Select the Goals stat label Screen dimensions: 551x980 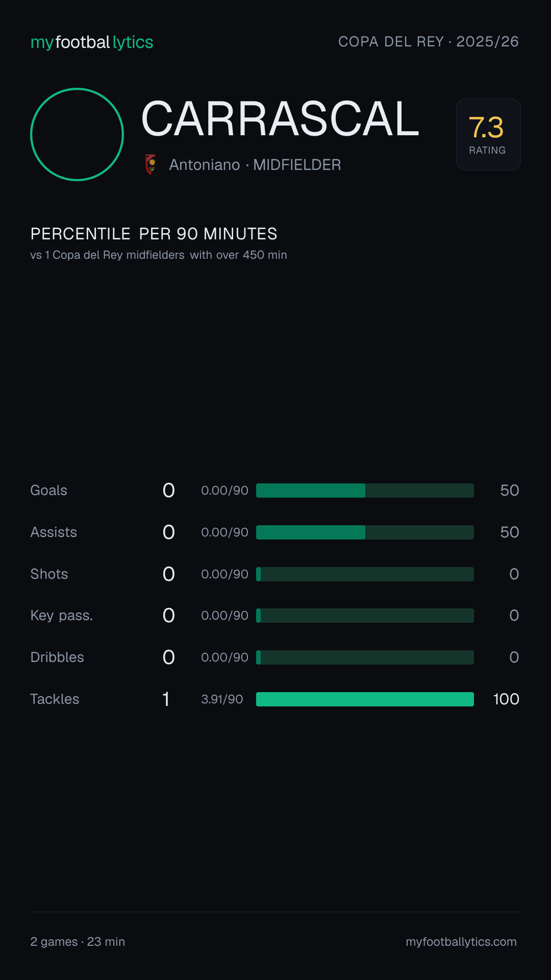[49, 491]
